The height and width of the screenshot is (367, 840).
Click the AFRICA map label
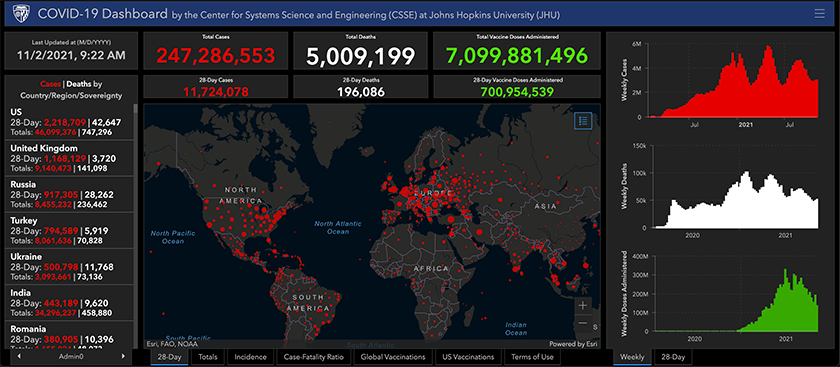[431, 268]
